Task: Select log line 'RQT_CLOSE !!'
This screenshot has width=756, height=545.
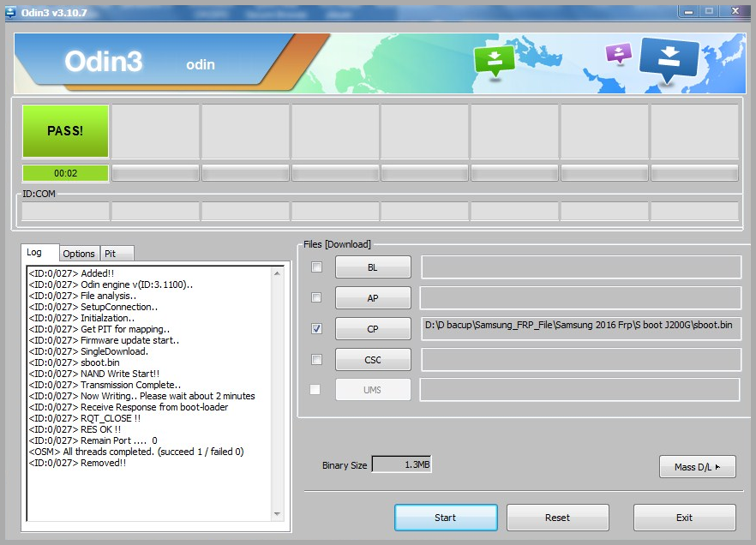Action: tap(84, 418)
